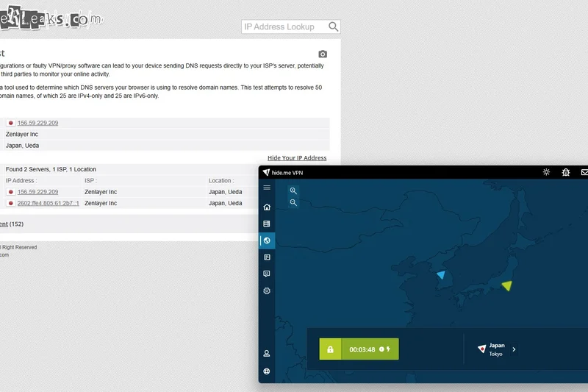Viewport: 588px width, 392px height.
Task: Open the hide.me VPN hamburger menu
Action: 267,188
